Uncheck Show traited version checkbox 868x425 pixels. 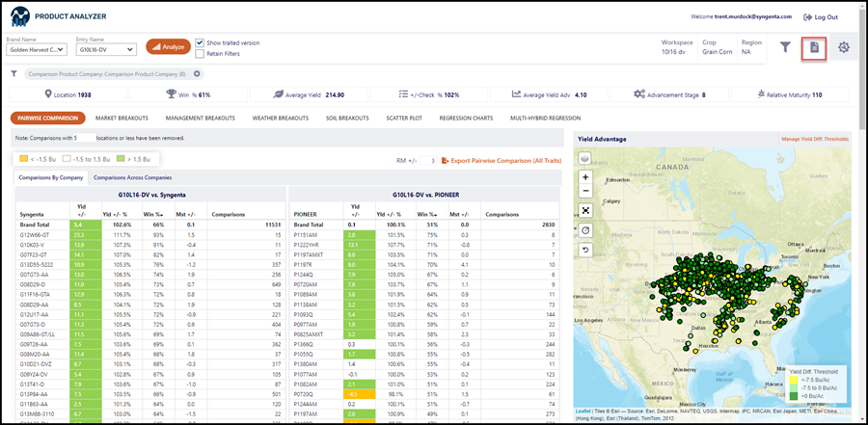tap(200, 42)
